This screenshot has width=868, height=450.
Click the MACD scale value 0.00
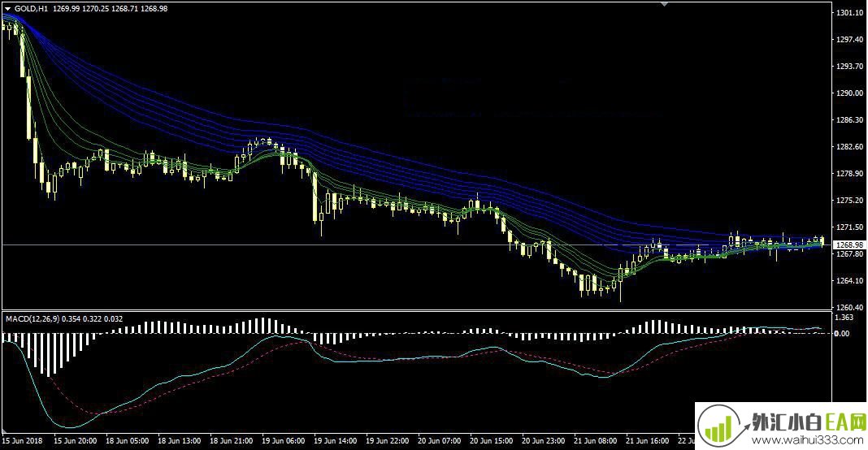tap(843, 333)
